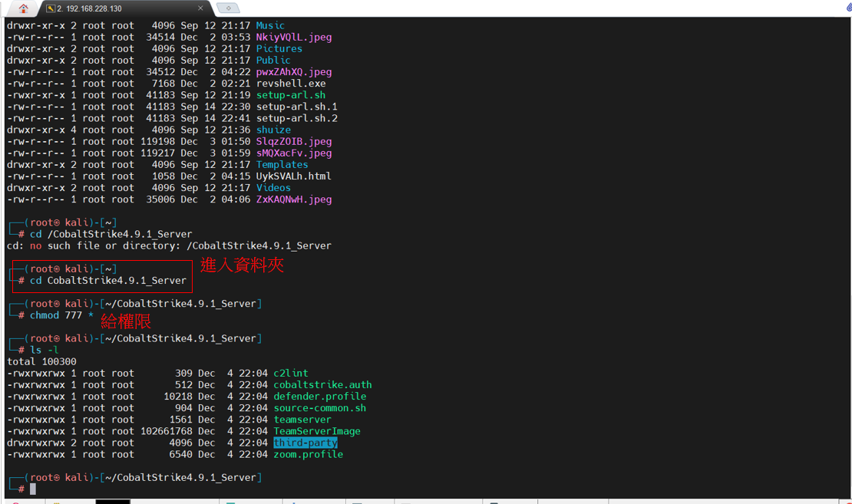Click the key icon on the session tab
Image resolution: width=852 pixels, height=504 pixels.
coord(51,8)
